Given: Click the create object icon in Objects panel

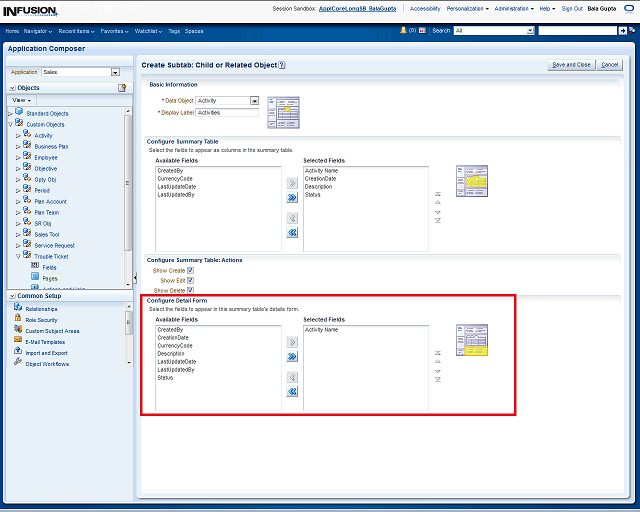Looking at the screenshot, I should pyautogui.click(x=122, y=88).
